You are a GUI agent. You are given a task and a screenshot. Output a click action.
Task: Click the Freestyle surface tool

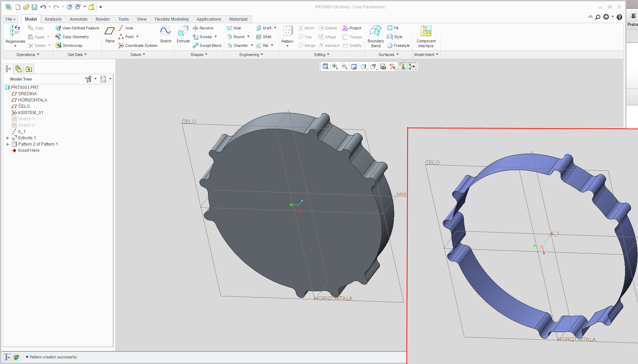tap(398, 45)
